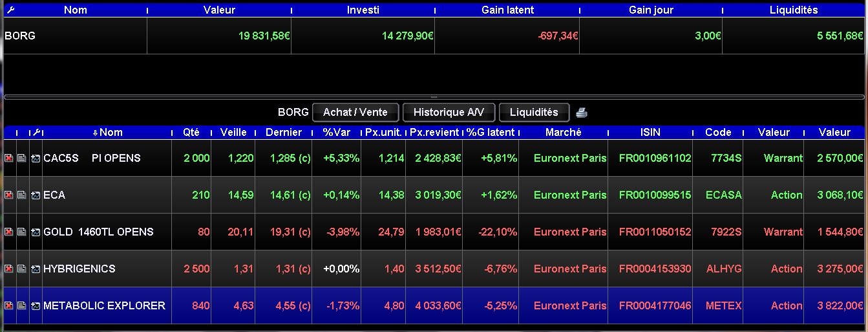Click the printer icon next to Liquidités button
The image size is (868, 332).
pyautogui.click(x=582, y=113)
